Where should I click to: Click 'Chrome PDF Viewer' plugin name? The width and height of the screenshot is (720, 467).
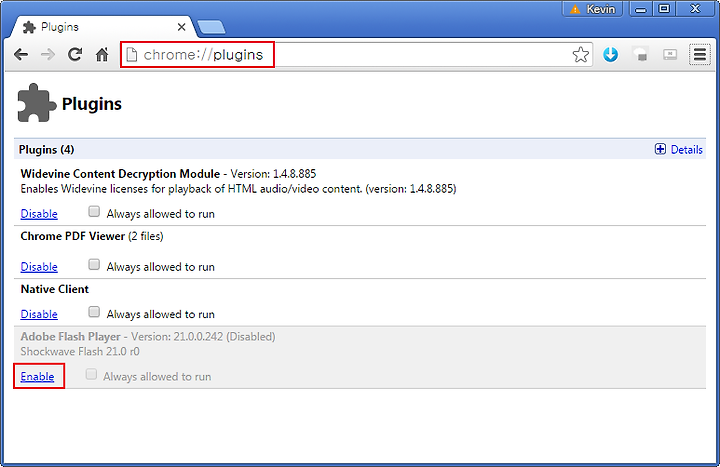click(73, 236)
